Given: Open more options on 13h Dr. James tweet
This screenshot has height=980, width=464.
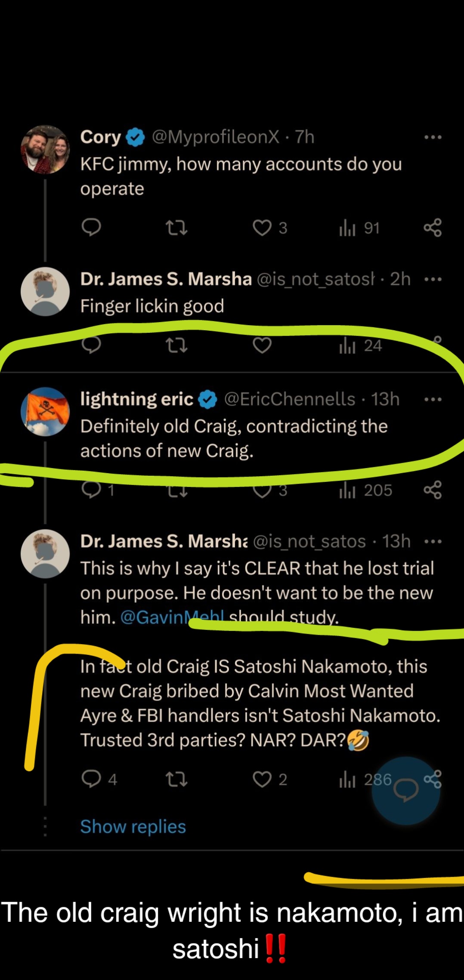Looking at the screenshot, I should click(x=433, y=542).
